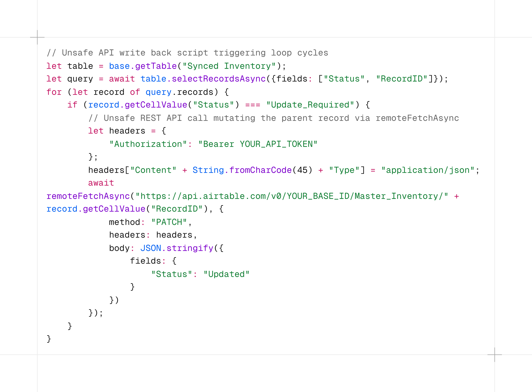
Task: Click the "PATCH" method value
Action: click(x=169, y=222)
